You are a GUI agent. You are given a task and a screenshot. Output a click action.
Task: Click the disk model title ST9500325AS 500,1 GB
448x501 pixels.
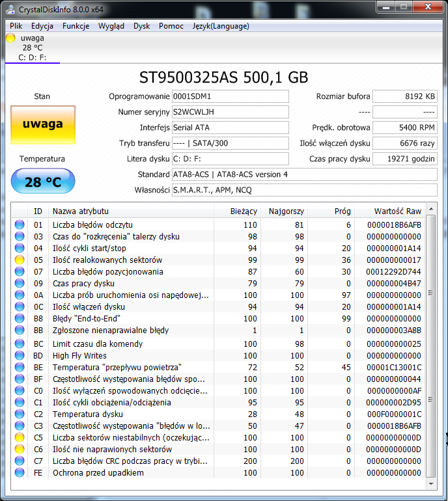tap(223, 77)
